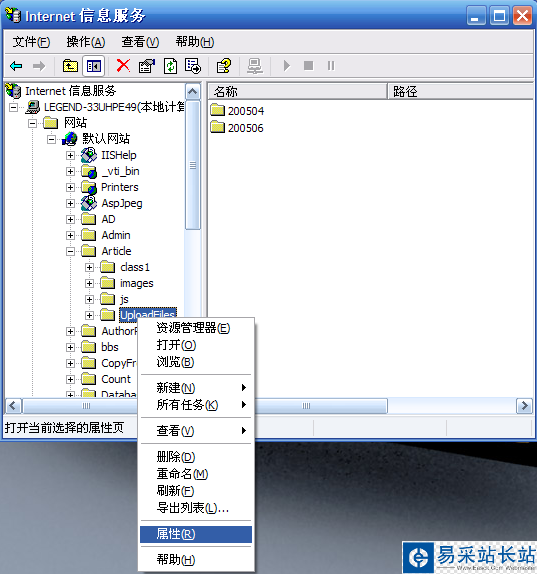Collapse the 默认网站 node
Image resolution: width=537 pixels, height=574 pixels.
[x=52, y=139]
